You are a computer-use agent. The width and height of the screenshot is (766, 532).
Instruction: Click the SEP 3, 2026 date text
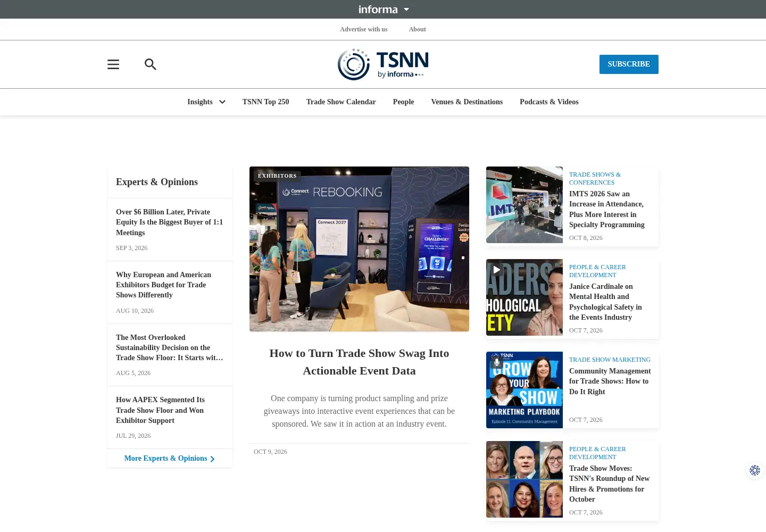tap(132, 248)
